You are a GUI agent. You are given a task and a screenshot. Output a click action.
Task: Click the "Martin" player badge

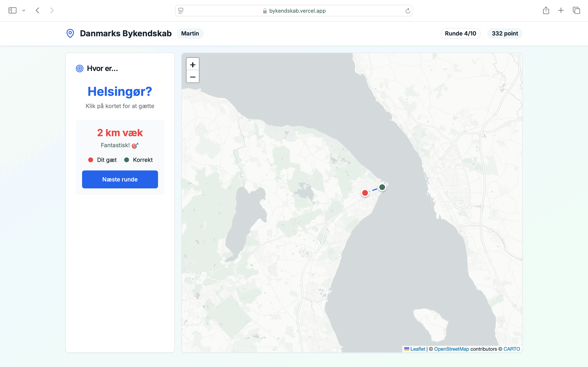(190, 33)
